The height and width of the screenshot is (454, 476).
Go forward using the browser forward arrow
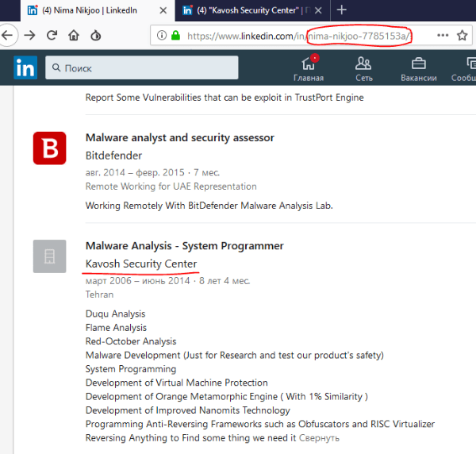pos(29,36)
